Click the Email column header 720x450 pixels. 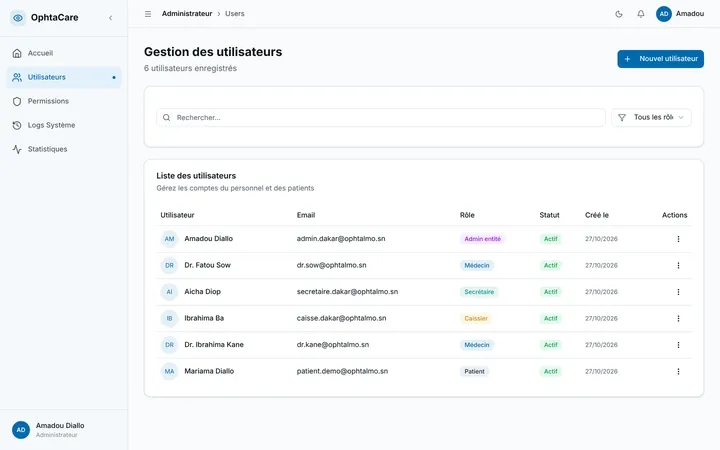click(x=306, y=215)
